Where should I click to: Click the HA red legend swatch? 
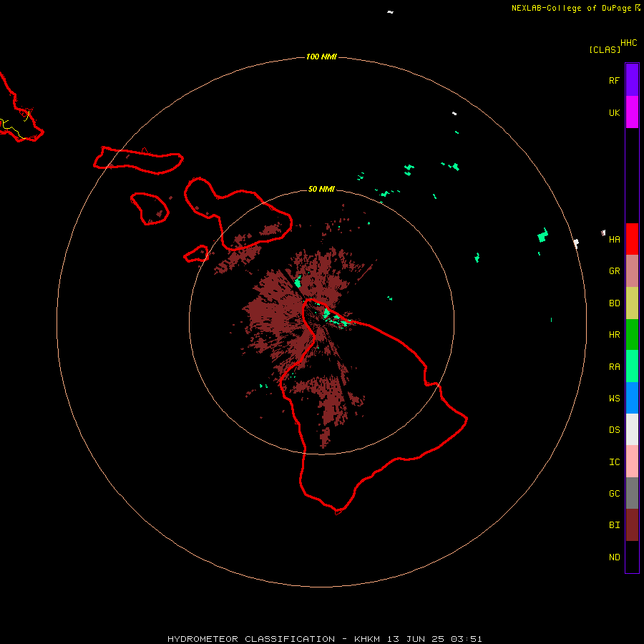[632, 239]
